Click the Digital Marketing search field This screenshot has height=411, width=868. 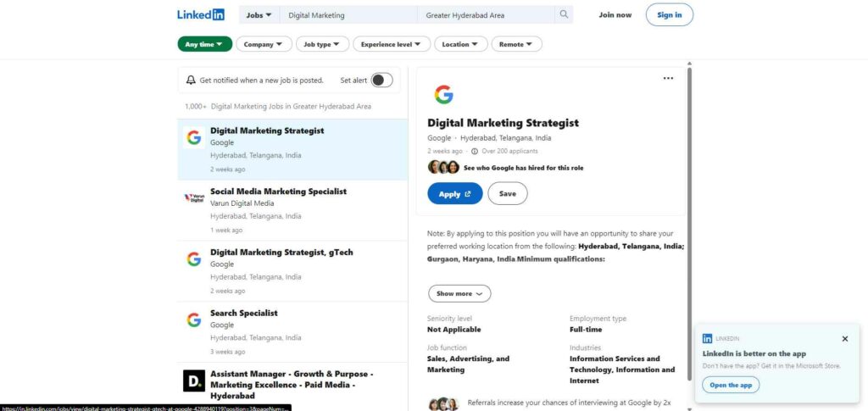click(x=348, y=15)
